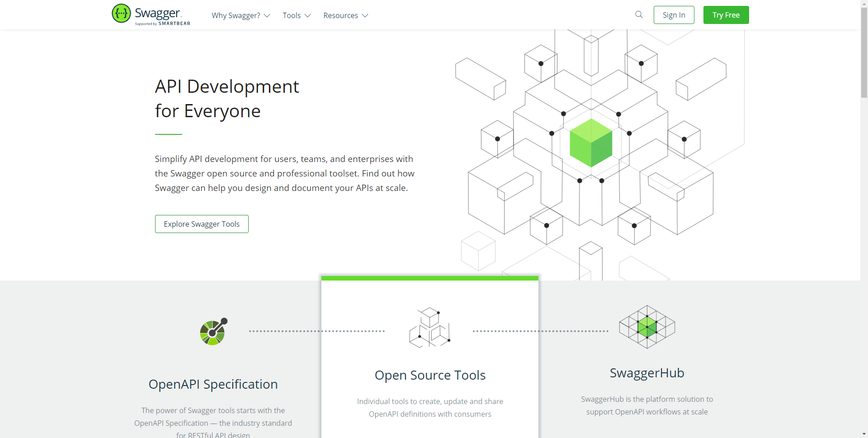Click the Swagger logo icon
The image size is (868, 438).
[121, 14]
